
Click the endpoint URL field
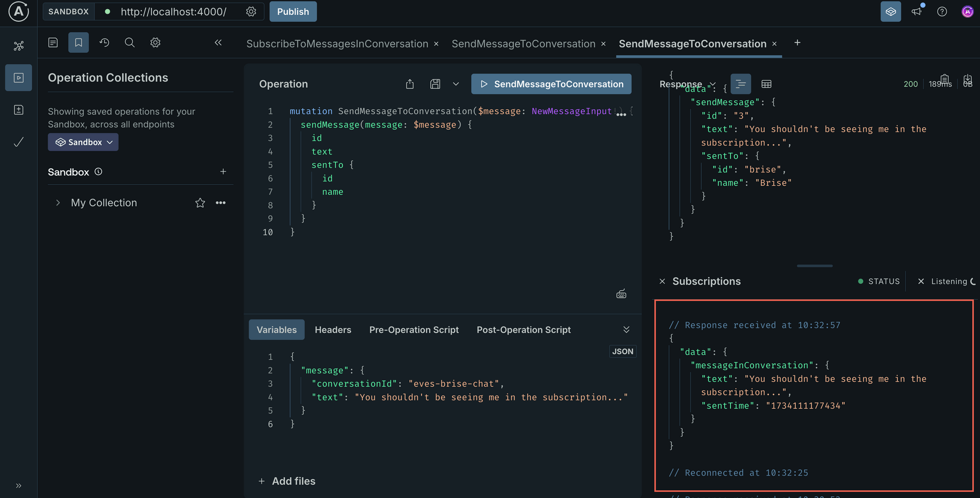point(174,12)
